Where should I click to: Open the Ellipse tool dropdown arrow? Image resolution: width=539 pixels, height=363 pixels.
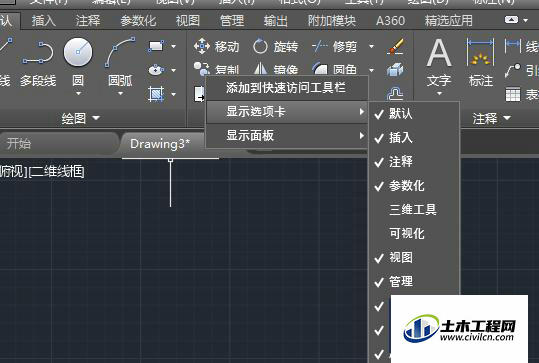point(174,70)
